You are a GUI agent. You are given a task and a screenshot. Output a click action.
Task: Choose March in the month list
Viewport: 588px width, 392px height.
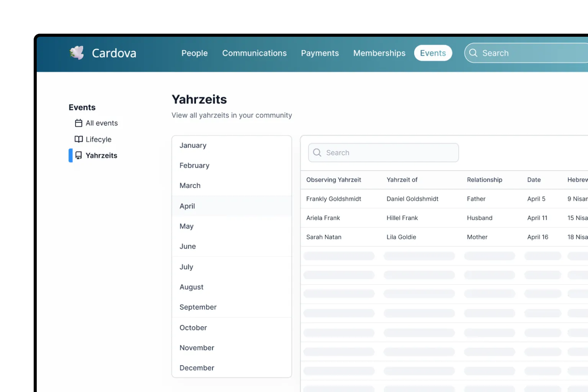pos(232,186)
